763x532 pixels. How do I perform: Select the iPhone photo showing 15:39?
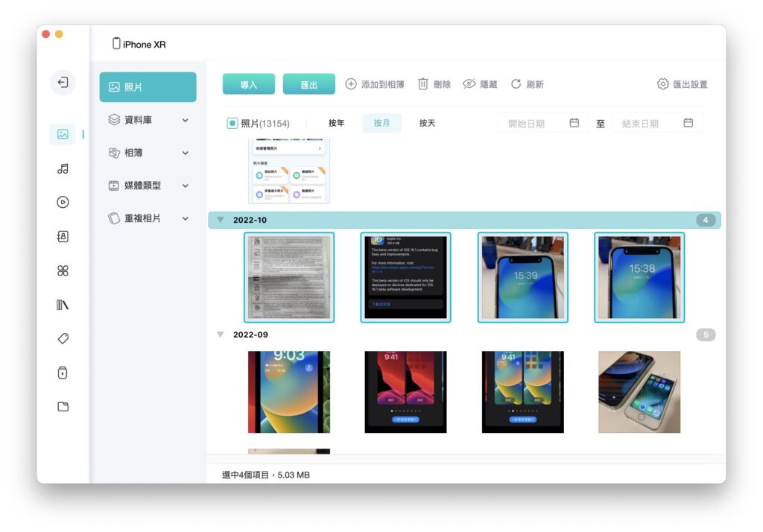click(x=522, y=277)
